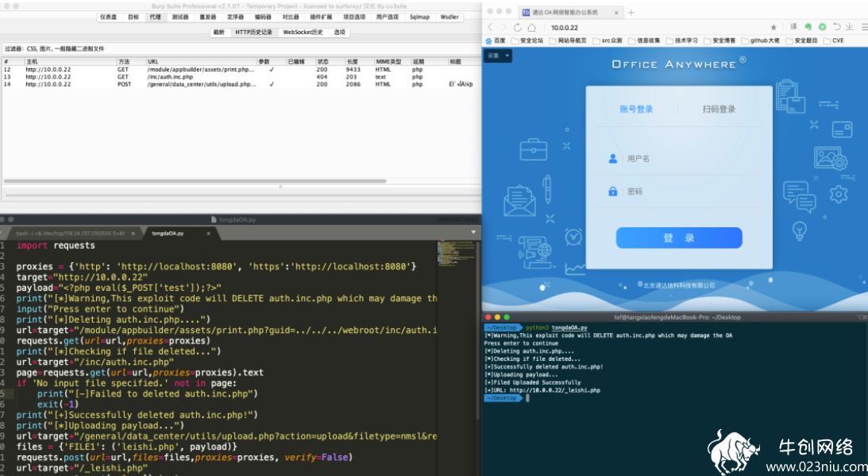Screen dimensions: 868x476
Task: Open Burp 项目选项 tab
Action: coord(354,17)
